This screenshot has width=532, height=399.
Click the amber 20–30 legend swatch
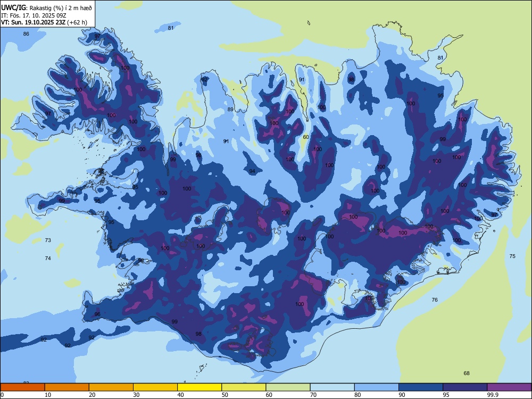[x=111, y=387]
